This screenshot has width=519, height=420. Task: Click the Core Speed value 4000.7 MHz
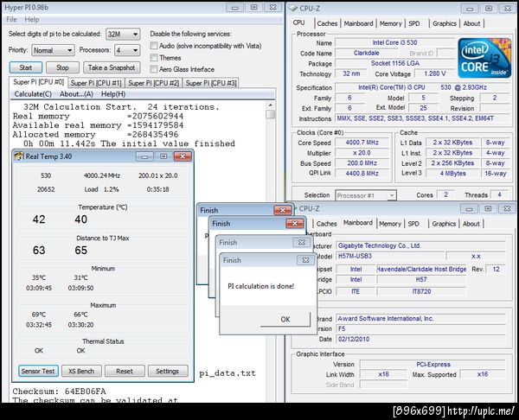click(x=362, y=143)
